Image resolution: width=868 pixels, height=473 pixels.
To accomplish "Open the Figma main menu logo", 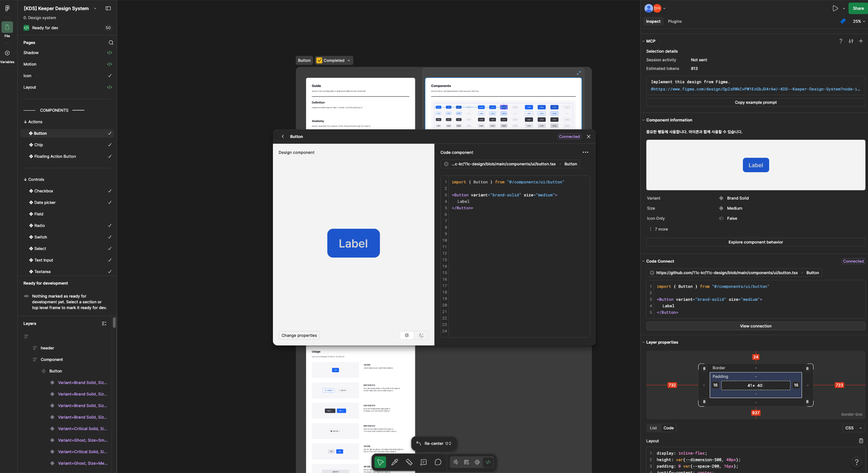I will tap(7, 8).
